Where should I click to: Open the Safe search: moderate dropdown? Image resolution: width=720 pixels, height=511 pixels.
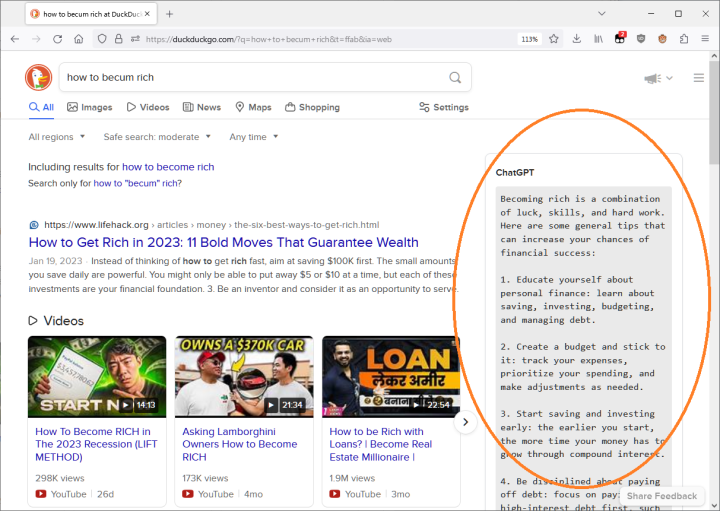coord(157,137)
